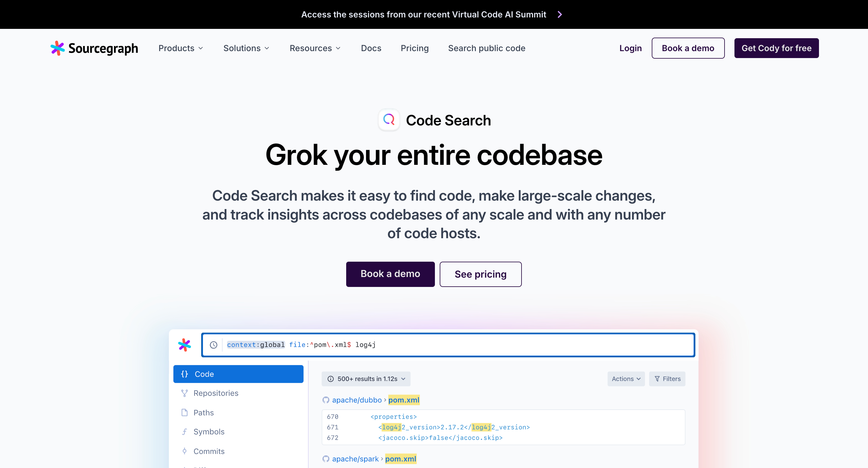Click the Commits node icon

coord(184,451)
